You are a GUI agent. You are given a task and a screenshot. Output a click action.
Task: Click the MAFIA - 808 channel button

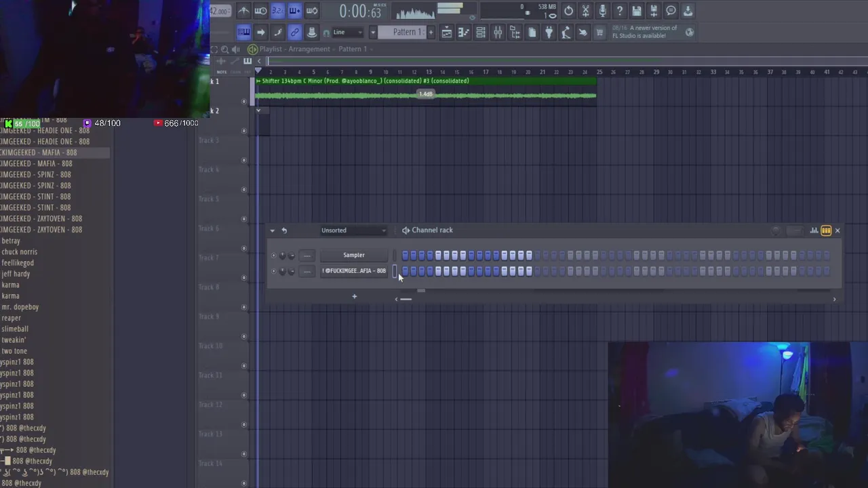(353, 271)
